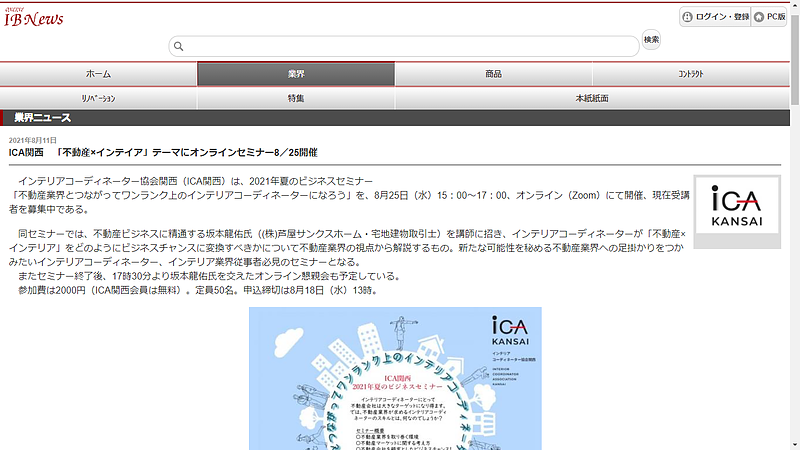The height and width of the screenshot is (450, 800).
Task: Click the PC版 gear icon
Action: pos(759,17)
